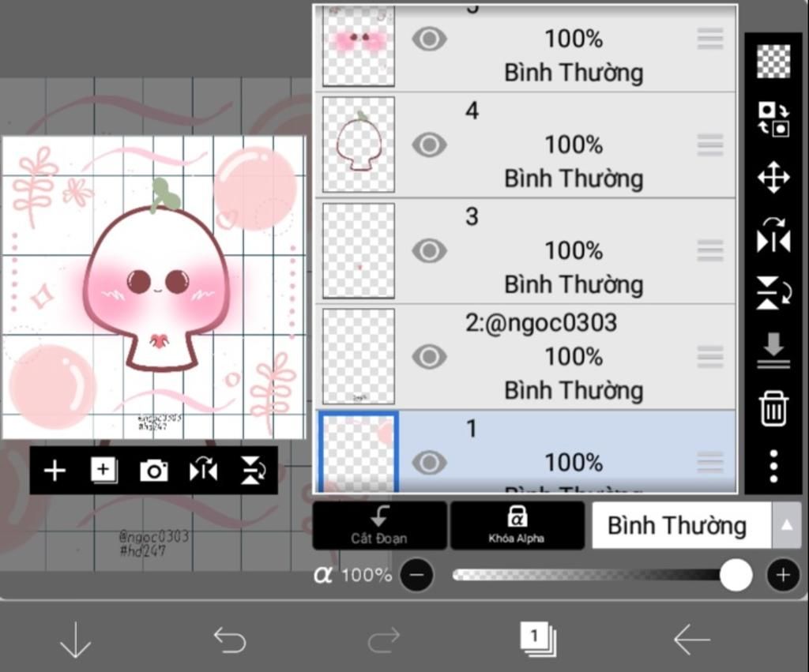Click layer 4 Bình Thường blend label
This screenshot has height=672, width=809.
[574, 178]
